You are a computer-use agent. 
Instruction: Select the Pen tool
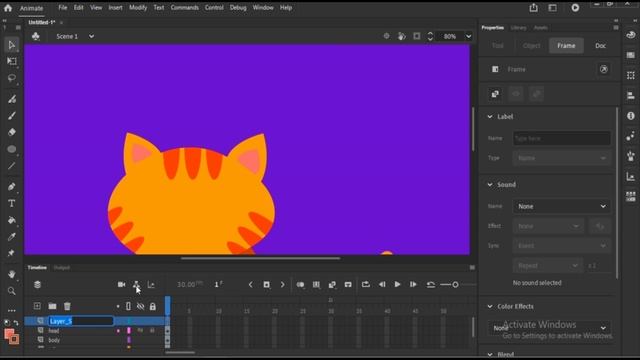point(11,187)
